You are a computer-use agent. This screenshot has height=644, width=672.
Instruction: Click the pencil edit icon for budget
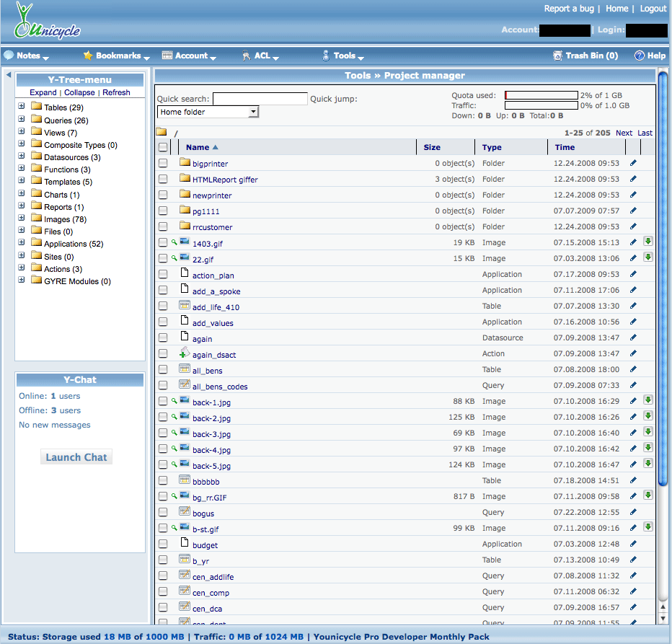(x=633, y=544)
